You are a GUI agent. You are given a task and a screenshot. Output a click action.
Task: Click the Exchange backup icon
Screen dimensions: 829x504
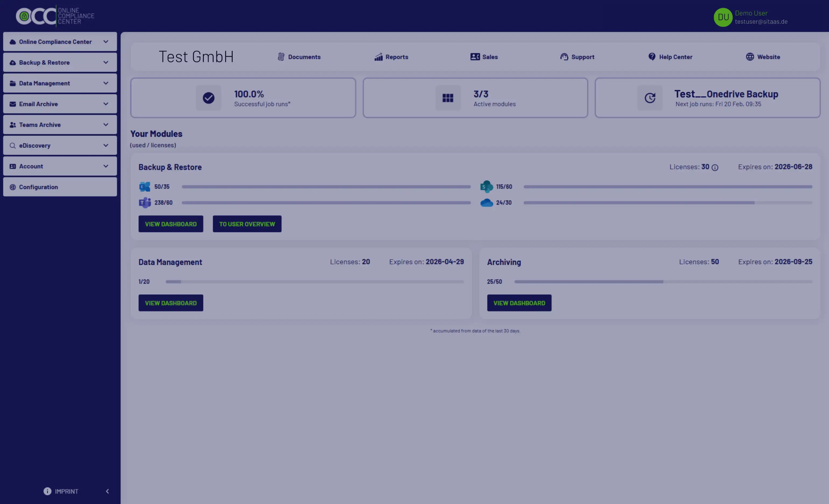pyautogui.click(x=145, y=187)
